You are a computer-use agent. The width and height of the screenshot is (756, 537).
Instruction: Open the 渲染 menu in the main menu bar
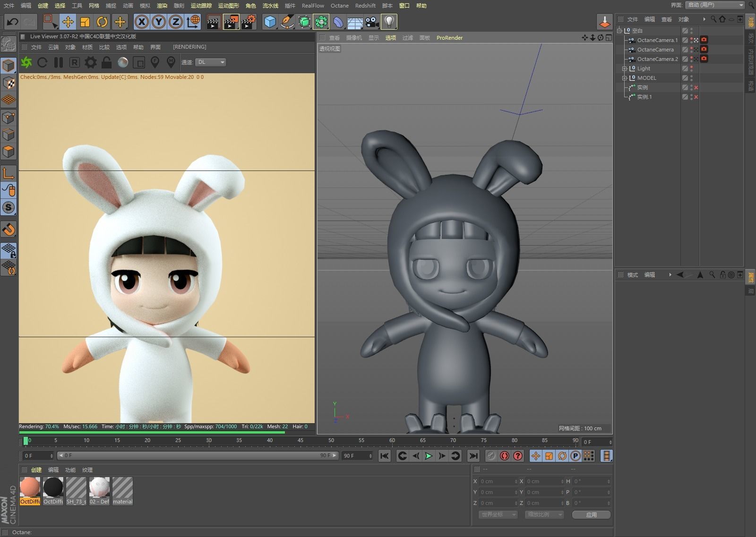[x=162, y=6]
